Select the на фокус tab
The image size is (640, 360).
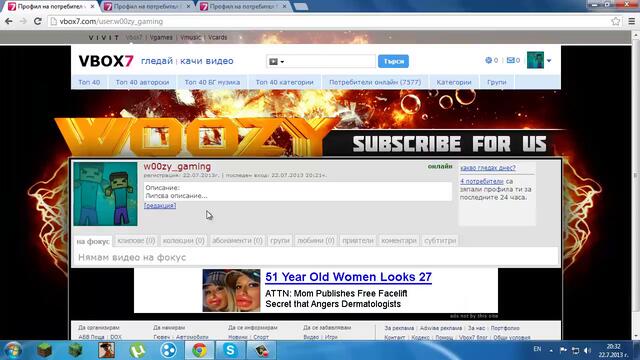(x=93, y=241)
